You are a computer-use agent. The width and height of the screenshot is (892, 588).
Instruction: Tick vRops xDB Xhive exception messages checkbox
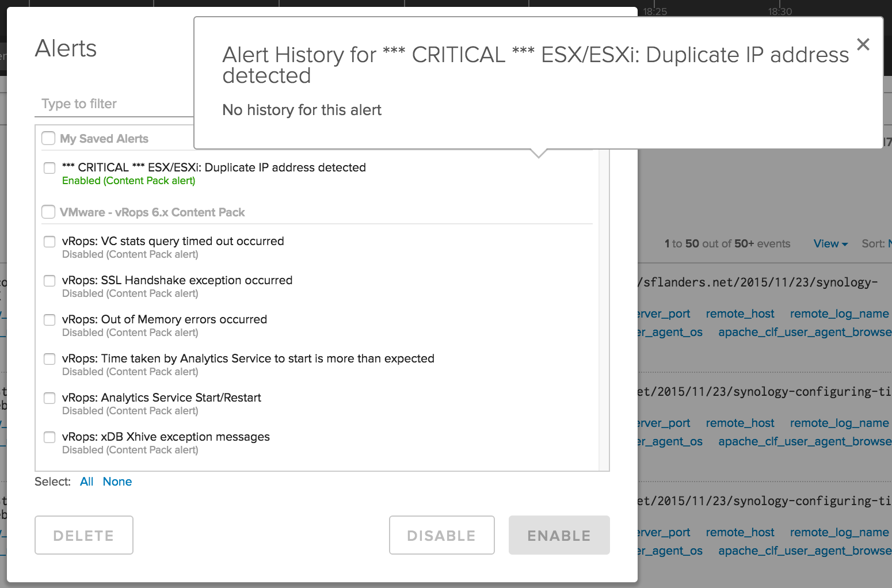(x=49, y=437)
